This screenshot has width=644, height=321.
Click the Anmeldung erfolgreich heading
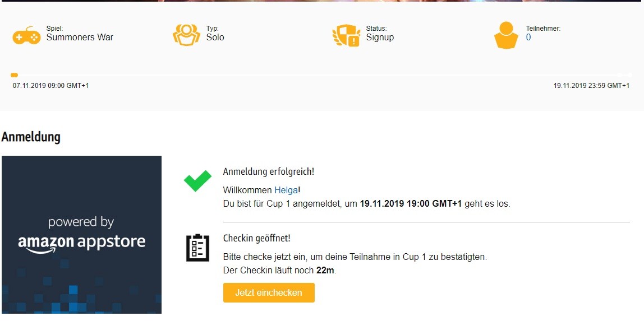[x=269, y=172]
